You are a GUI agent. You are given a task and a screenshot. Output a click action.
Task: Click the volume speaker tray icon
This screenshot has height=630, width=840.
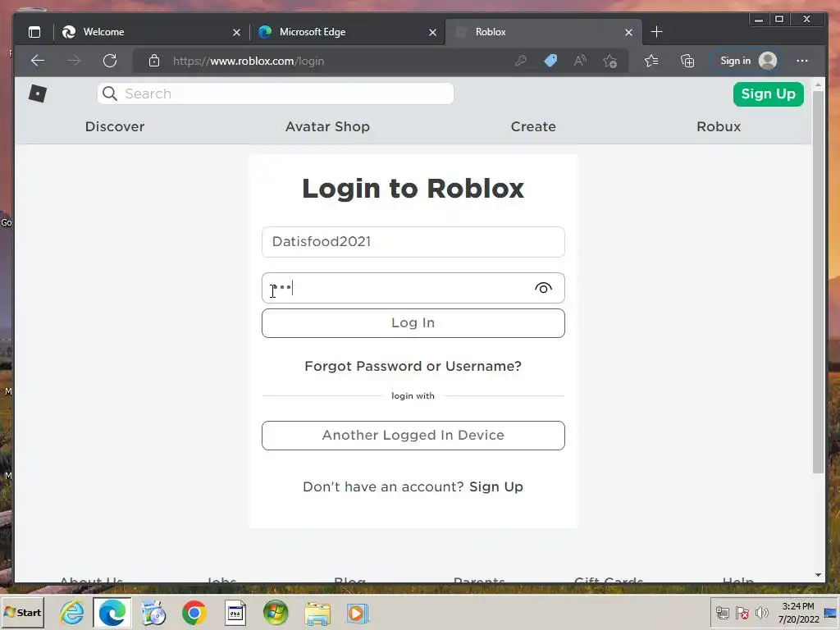[x=761, y=613]
